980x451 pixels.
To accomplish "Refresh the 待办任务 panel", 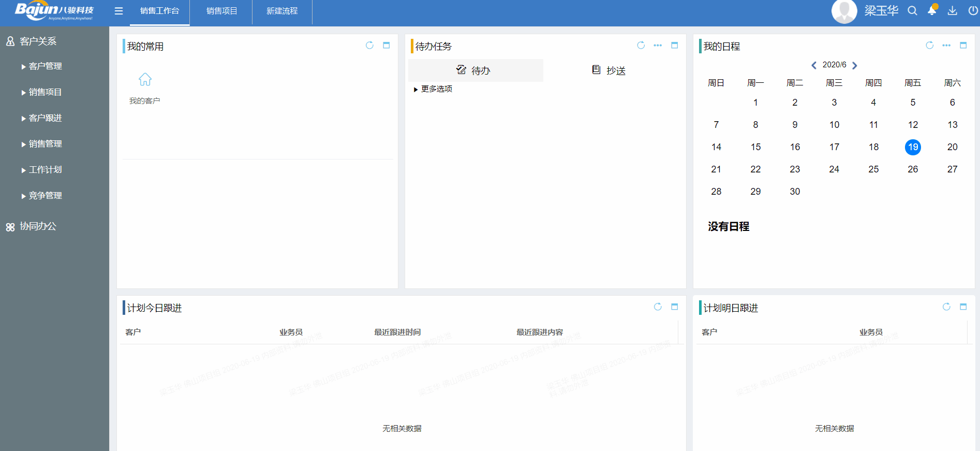I will coord(641,46).
